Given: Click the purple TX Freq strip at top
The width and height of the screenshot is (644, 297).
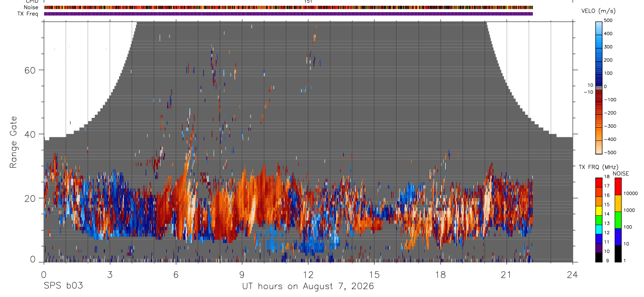Looking at the screenshot, I should pyautogui.click(x=288, y=14).
